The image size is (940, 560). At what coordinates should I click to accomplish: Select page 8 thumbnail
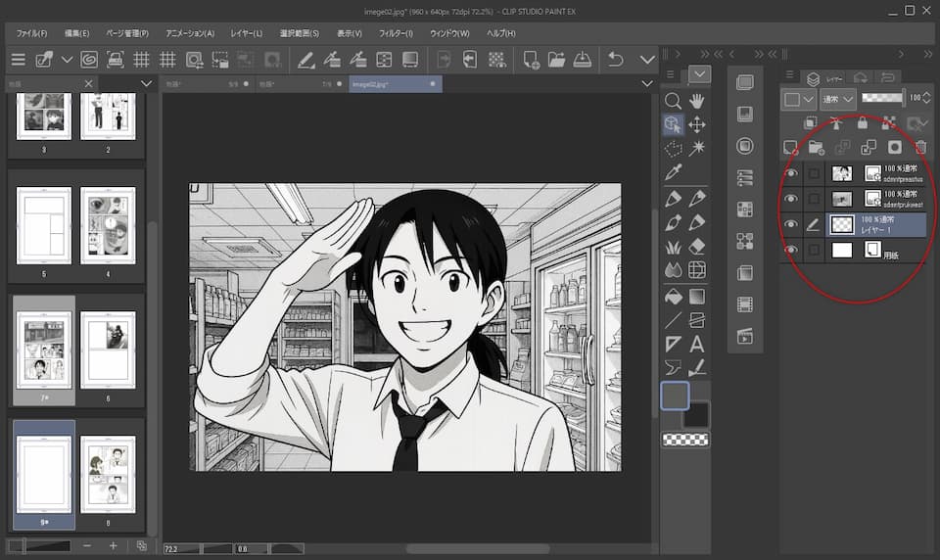pyautogui.click(x=108, y=474)
